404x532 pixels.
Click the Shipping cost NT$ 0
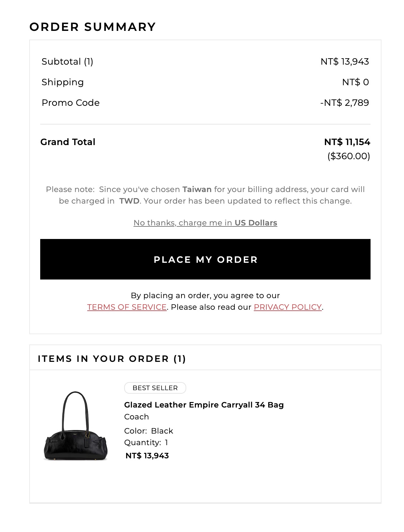pyautogui.click(x=355, y=82)
